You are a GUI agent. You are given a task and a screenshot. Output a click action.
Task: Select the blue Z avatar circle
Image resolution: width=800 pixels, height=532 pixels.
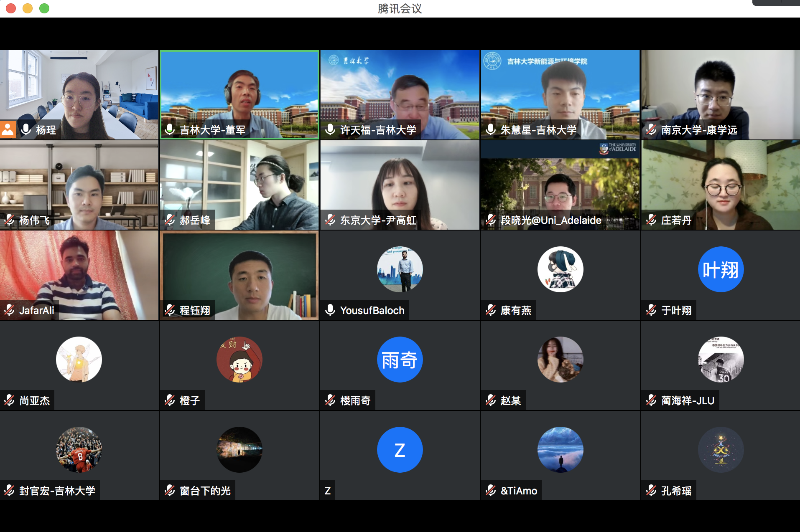point(400,450)
